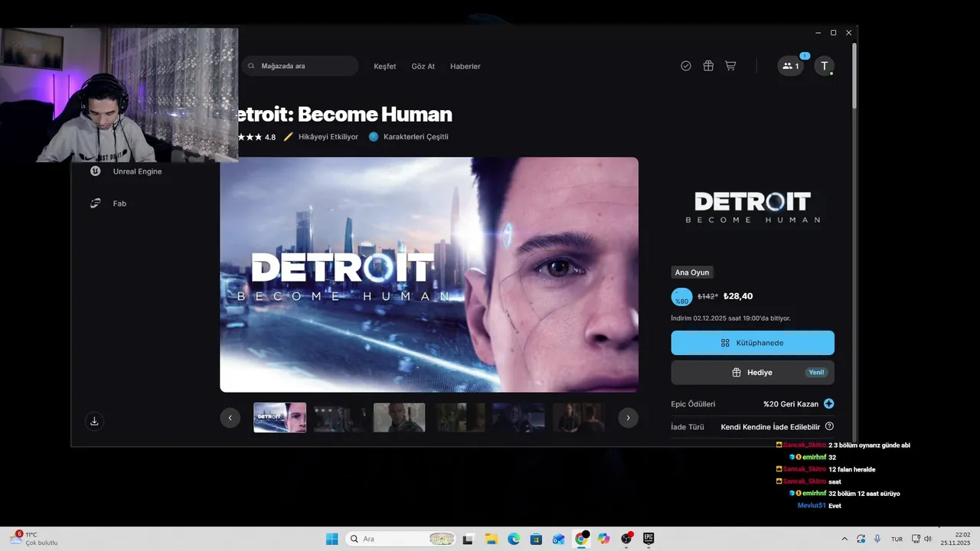Open the Keşfet tab
This screenshot has width=980, height=551.
click(384, 67)
